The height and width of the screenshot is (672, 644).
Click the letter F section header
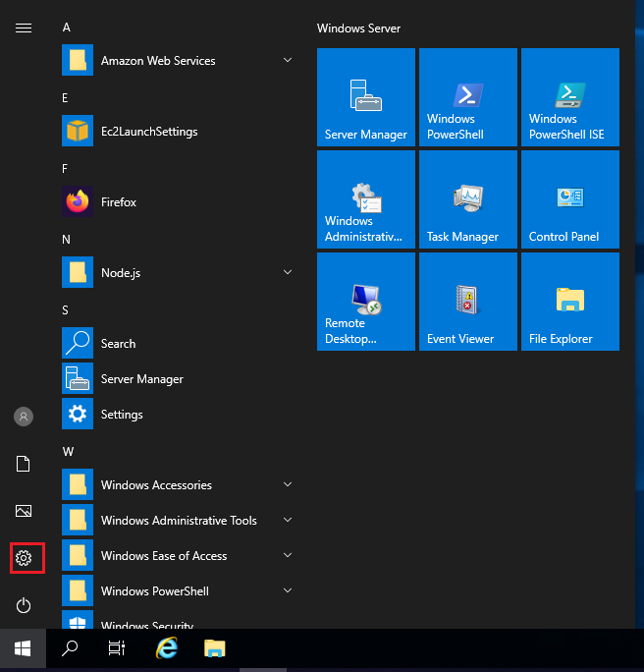[65, 168]
